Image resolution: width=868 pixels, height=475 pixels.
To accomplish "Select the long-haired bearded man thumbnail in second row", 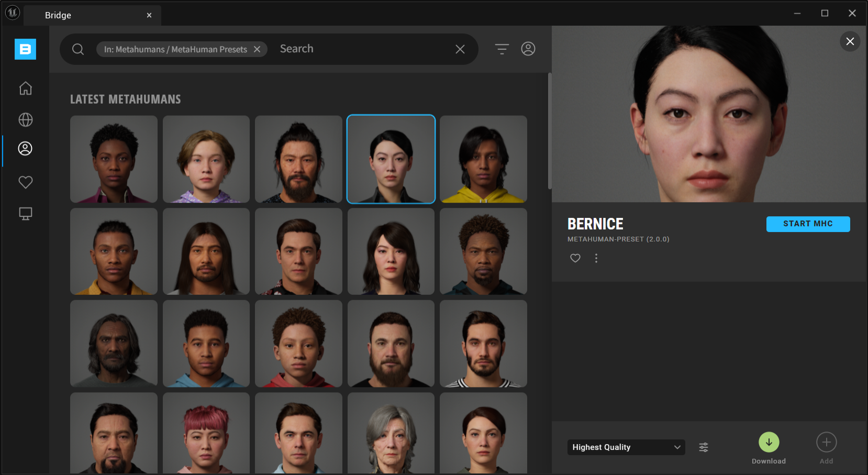I will point(206,251).
